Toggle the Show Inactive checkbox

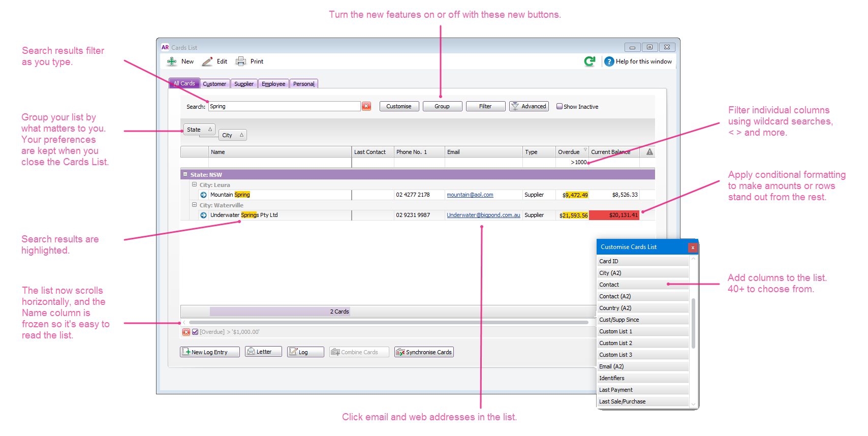pos(560,107)
